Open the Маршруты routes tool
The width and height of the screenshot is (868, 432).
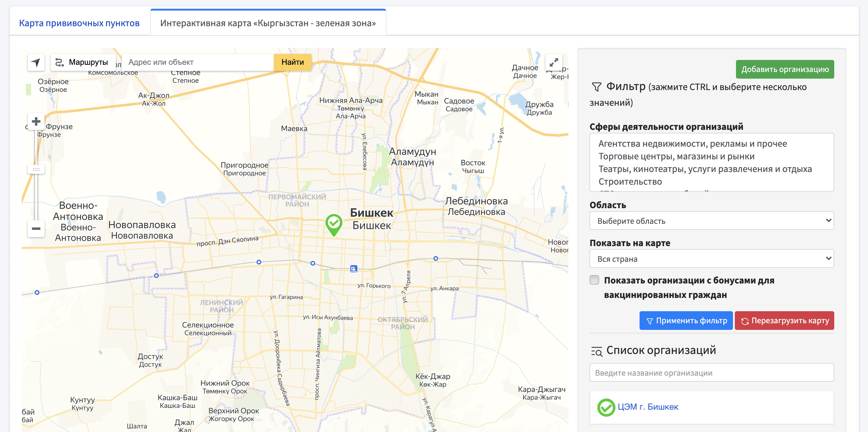tap(83, 62)
